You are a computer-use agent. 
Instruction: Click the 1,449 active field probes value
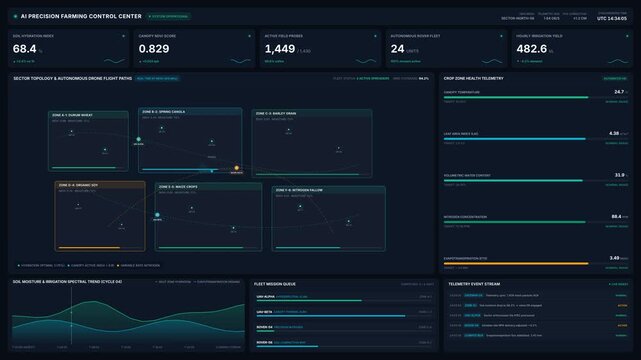[280, 49]
